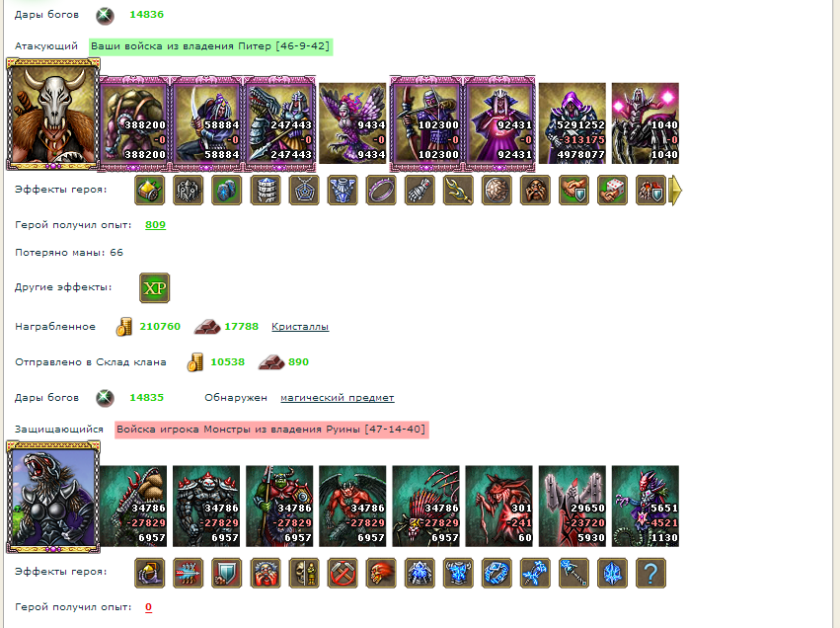Click the blue ice crystal effect icon

(x=612, y=573)
